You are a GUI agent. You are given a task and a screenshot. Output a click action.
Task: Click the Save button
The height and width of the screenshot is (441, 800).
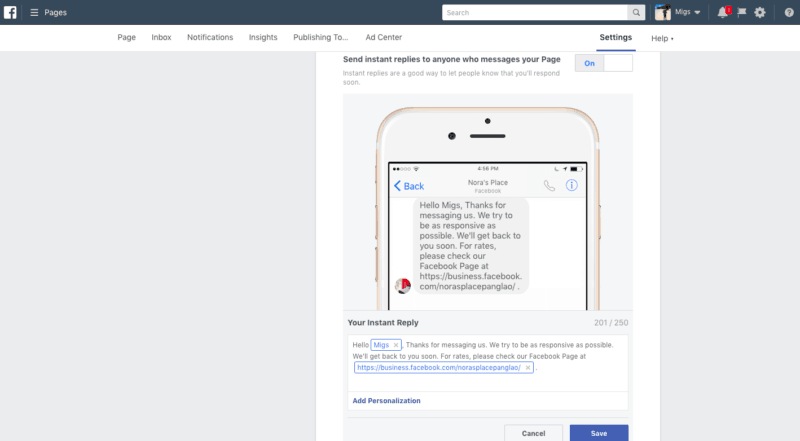[x=599, y=433]
